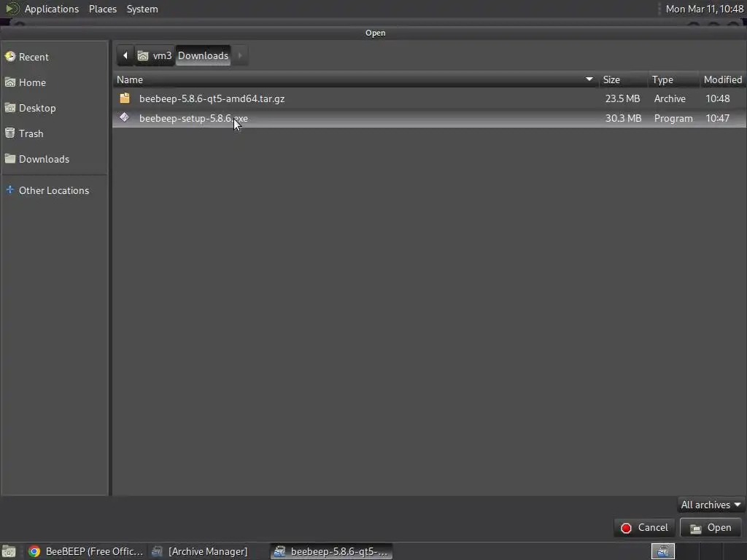Click the sort direction arrow in Name header

(x=589, y=79)
